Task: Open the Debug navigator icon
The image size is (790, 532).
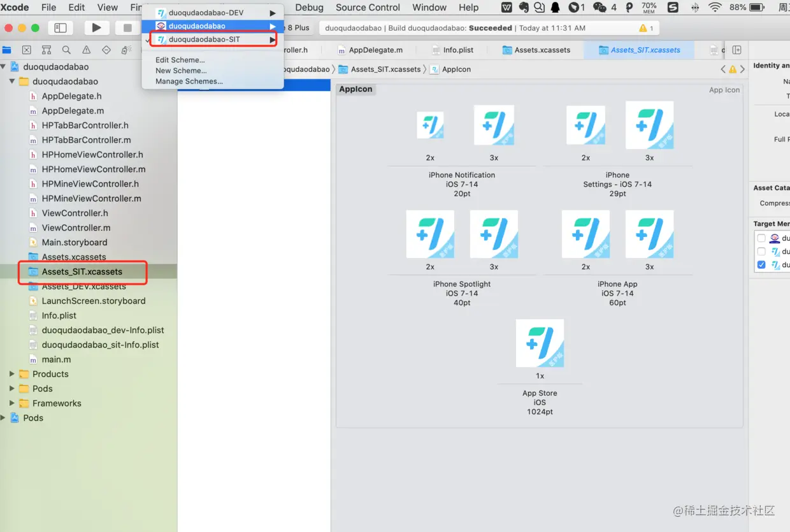Action: (126, 50)
